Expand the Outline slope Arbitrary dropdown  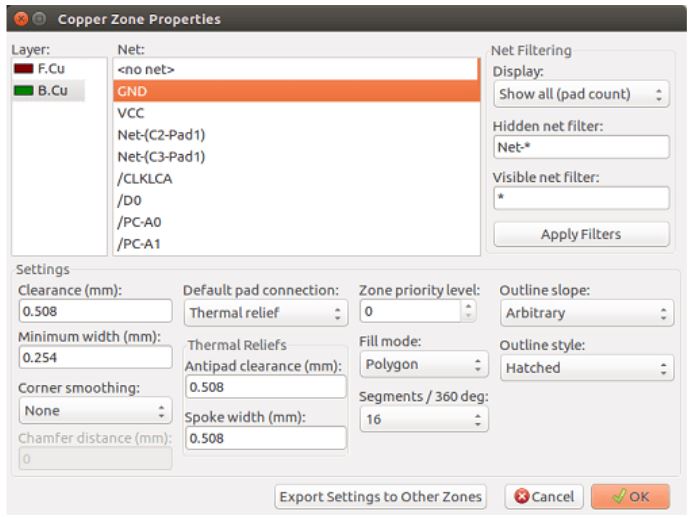point(587,313)
